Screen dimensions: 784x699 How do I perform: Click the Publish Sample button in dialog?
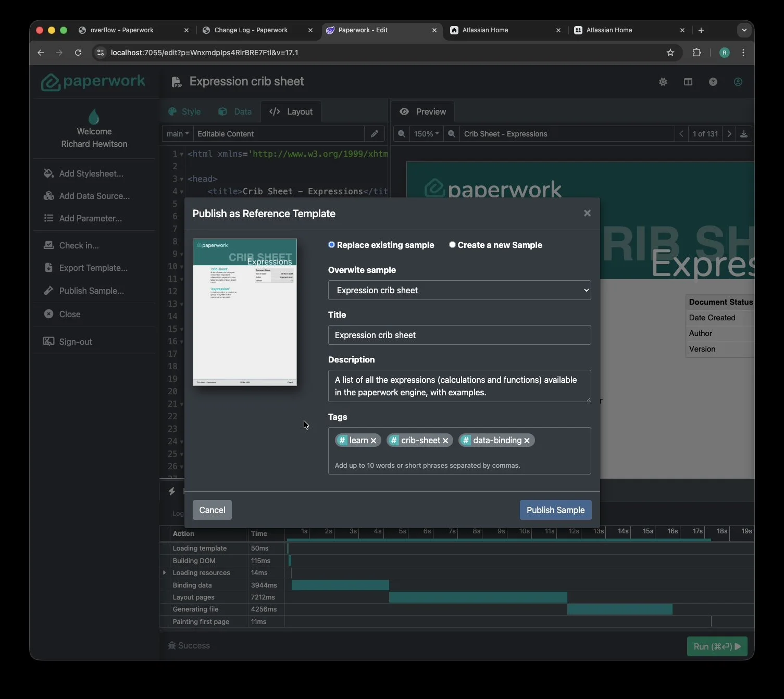click(555, 510)
